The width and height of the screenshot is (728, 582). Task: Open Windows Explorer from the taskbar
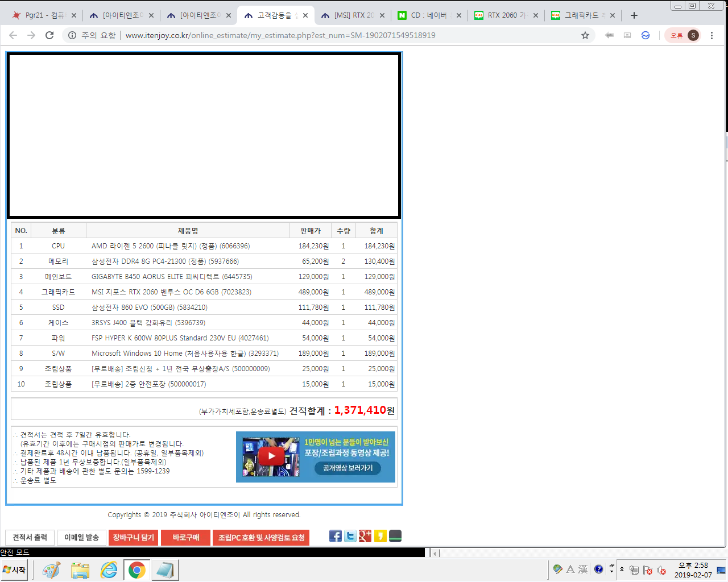[x=80, y=570]
